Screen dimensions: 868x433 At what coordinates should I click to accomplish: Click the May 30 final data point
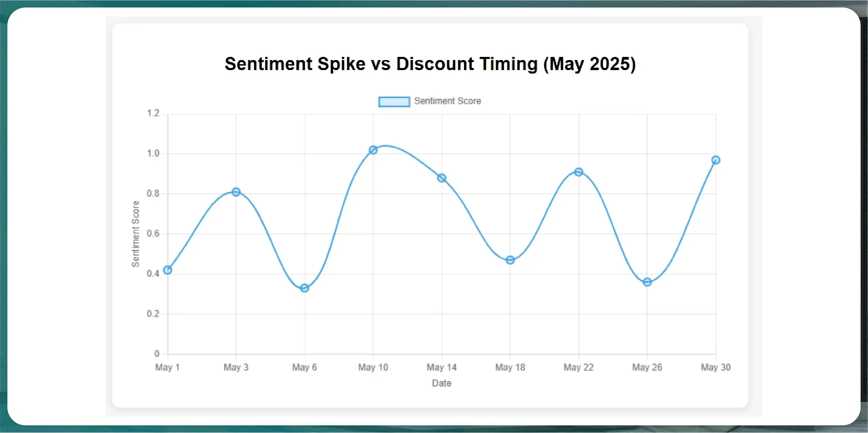click(x=716, y=160)
